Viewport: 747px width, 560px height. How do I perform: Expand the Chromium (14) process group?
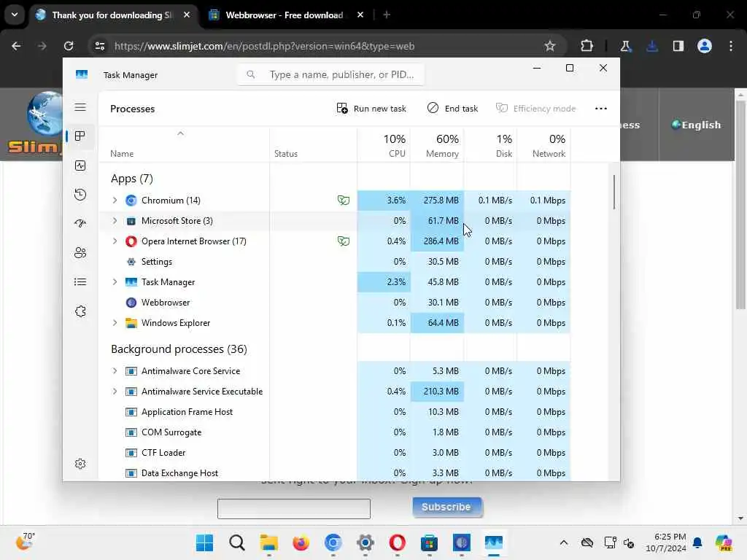click(x=115, y=200)
